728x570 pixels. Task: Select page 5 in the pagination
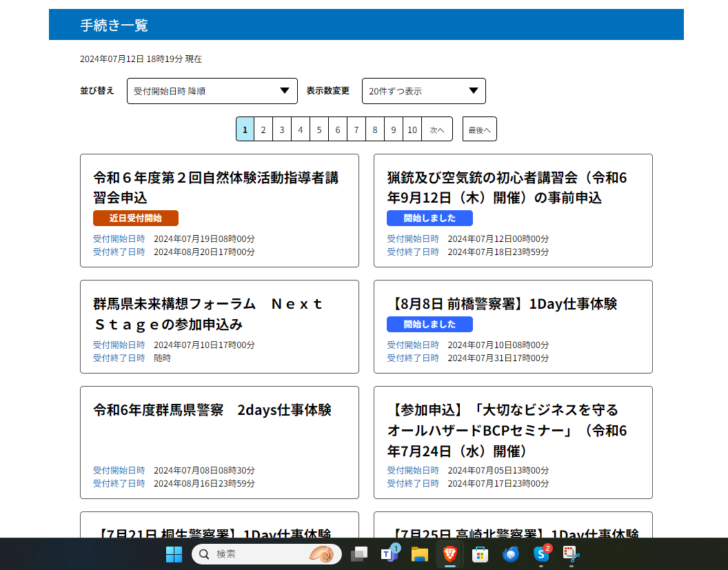(x=318, y=130)
